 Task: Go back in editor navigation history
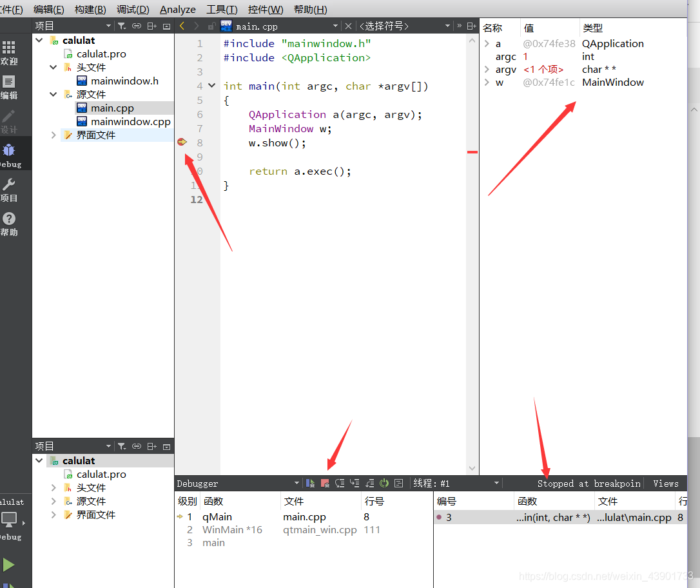(182, 26)
